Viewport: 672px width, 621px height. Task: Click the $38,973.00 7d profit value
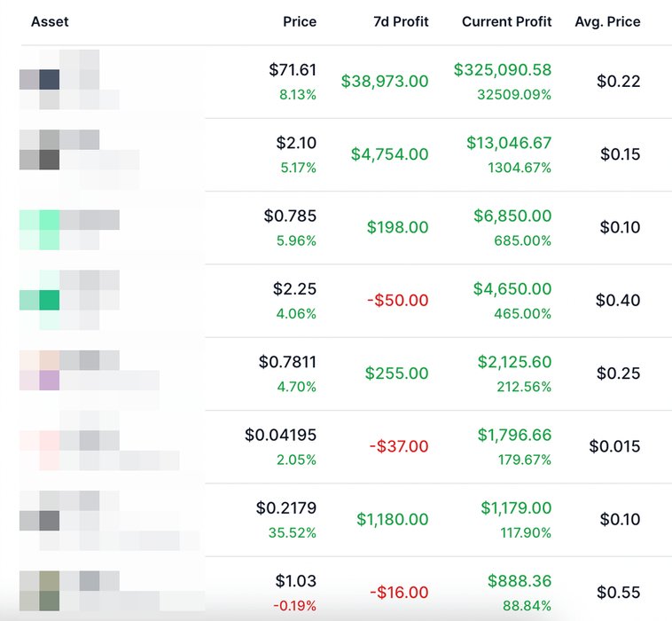point(385,82)
